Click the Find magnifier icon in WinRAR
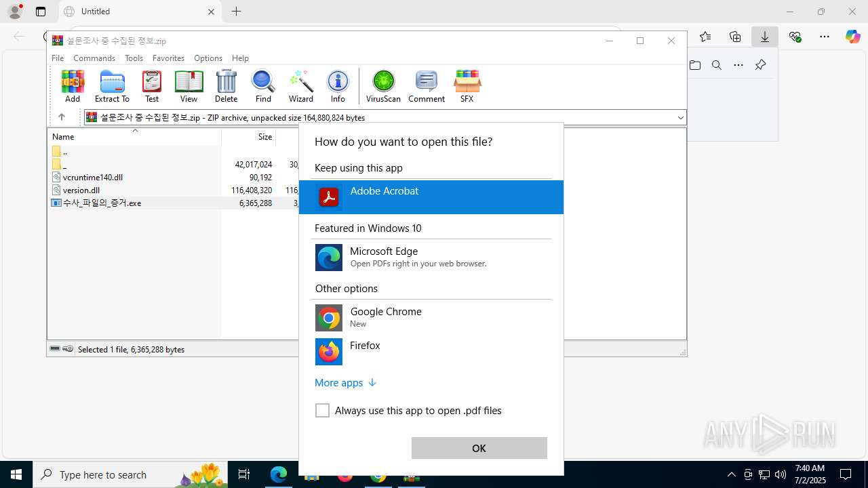This screenshot has height=488, width=868. (263, 86)
